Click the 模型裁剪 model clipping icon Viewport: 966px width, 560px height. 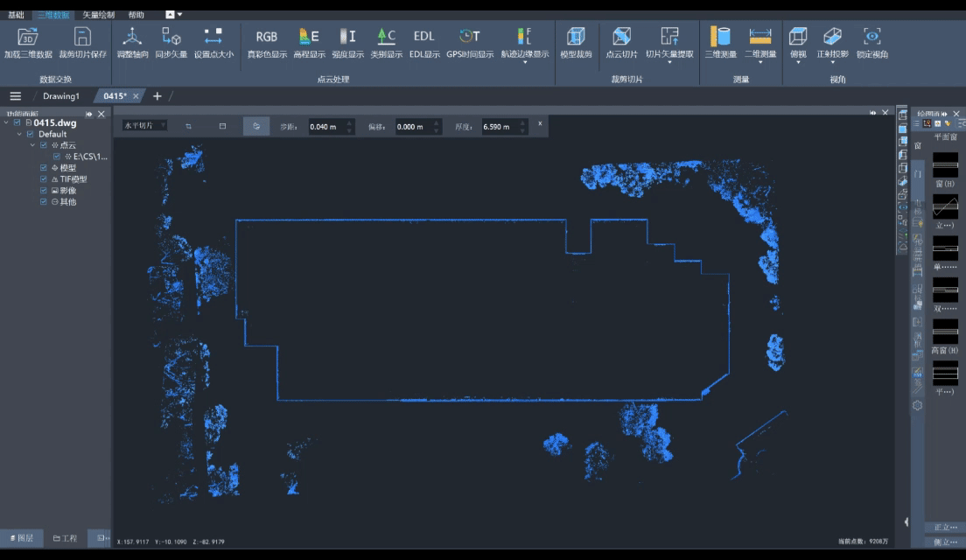click(576, 37)
